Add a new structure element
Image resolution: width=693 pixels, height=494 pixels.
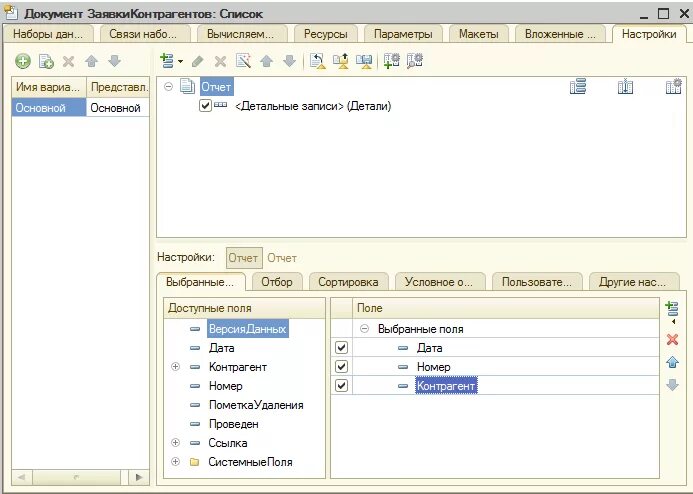click(167, 61)
